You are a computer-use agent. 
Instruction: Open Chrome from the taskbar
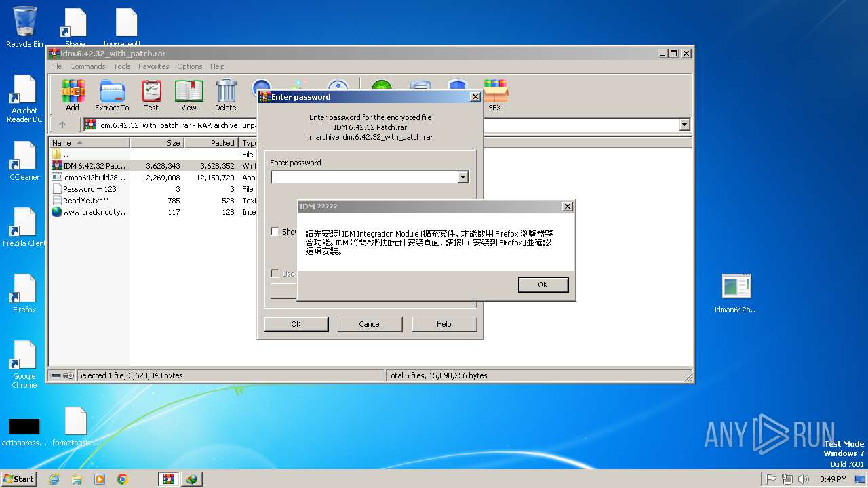coord(122,479)
